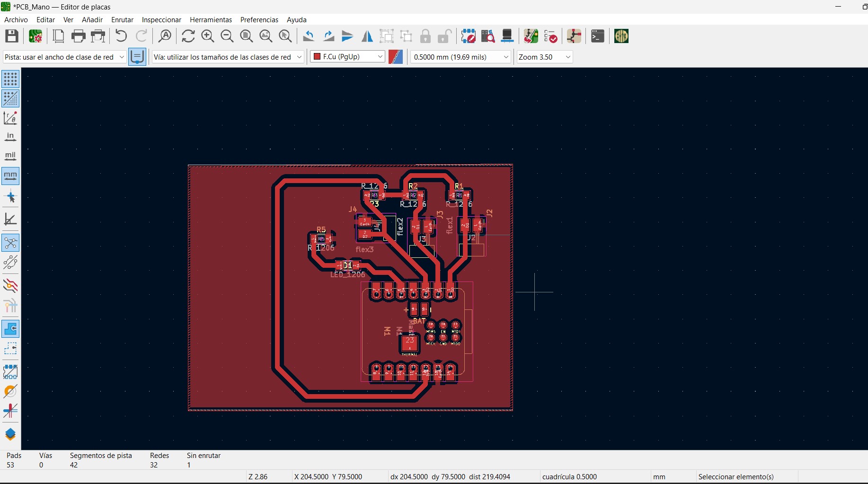Zoom to fit page
This screenshot has width=868, height=484.
[246, 36]
